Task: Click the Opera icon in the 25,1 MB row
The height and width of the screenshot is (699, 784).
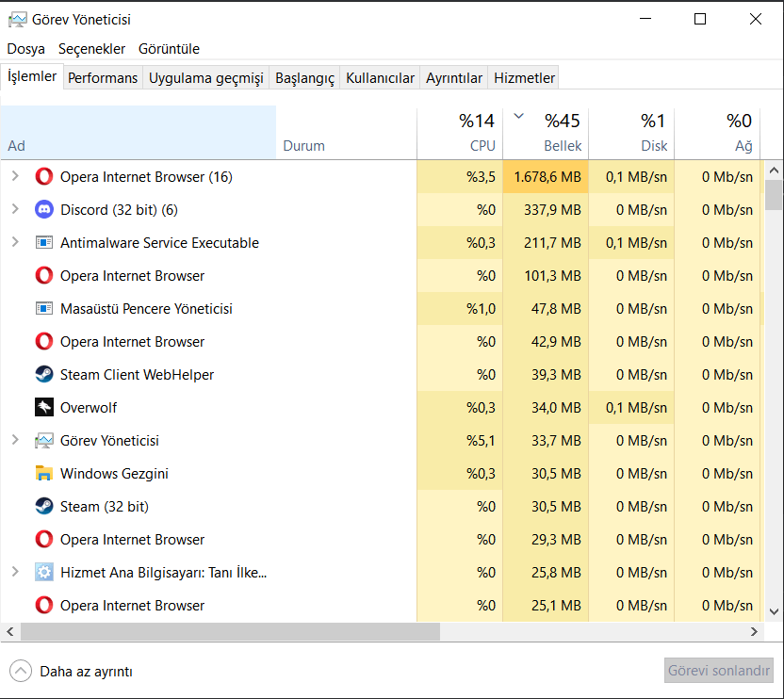Action: (44, 606)
